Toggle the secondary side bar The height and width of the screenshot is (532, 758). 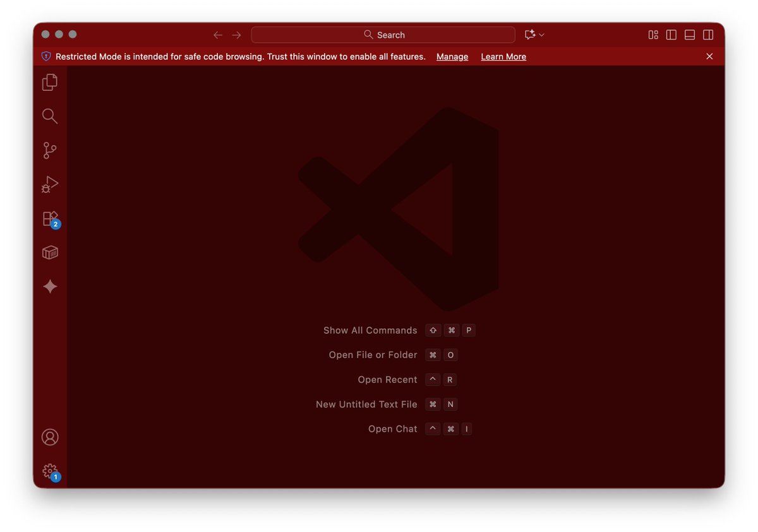(x=708, y=35)
